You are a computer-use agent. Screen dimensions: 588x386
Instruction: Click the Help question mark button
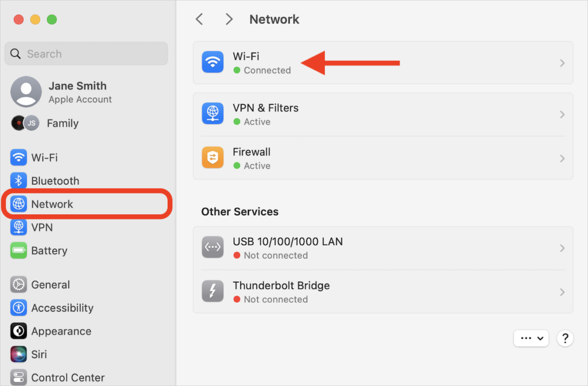pos(564,338)
